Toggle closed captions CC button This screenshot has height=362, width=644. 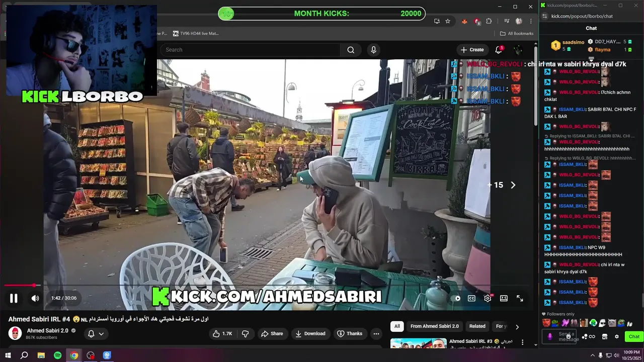[x=471, y=298]
